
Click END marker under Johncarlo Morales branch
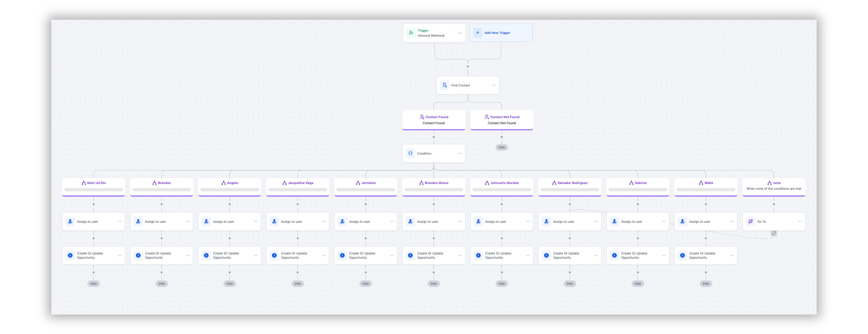[x=501, y=284]
